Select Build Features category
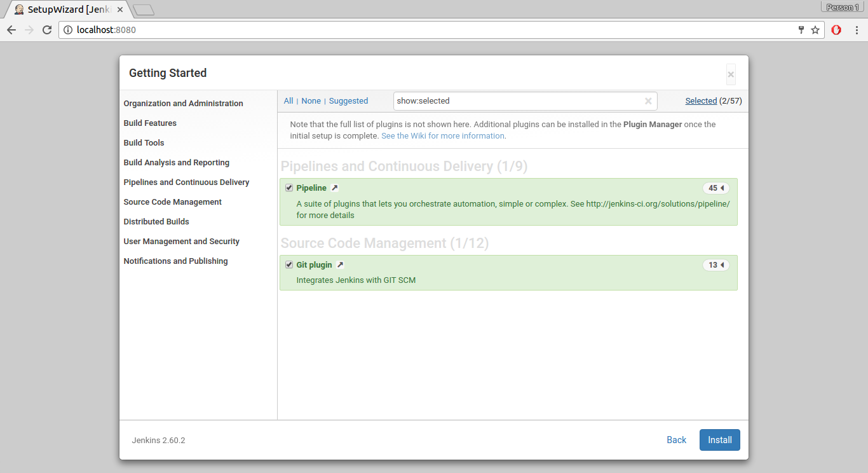868x473 pixels. coord(150,123)
